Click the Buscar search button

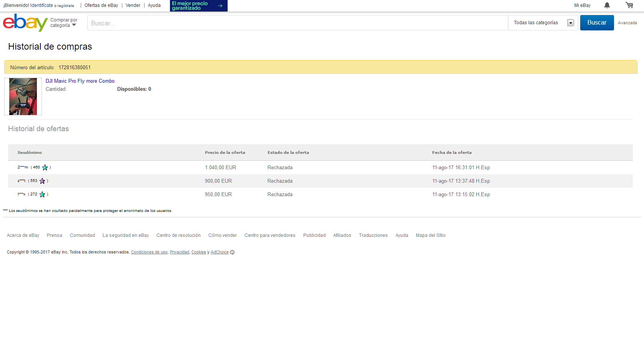tap(597, 23)
